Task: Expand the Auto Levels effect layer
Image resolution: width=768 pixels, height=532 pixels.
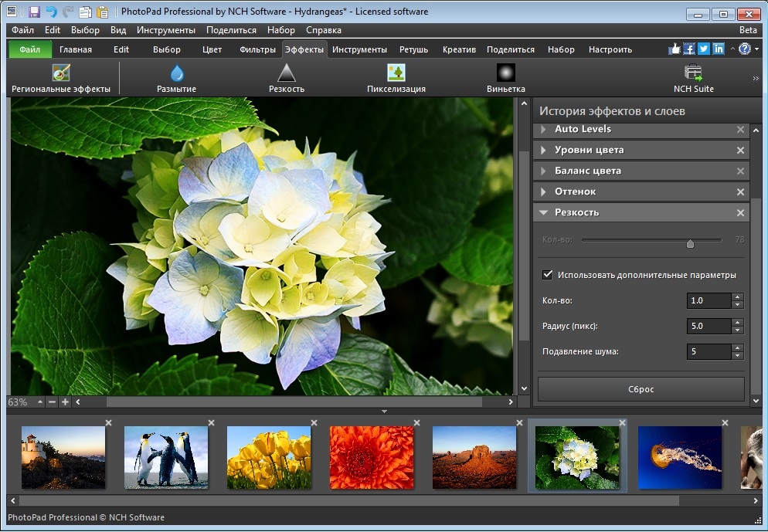Action: click(544, 130)
